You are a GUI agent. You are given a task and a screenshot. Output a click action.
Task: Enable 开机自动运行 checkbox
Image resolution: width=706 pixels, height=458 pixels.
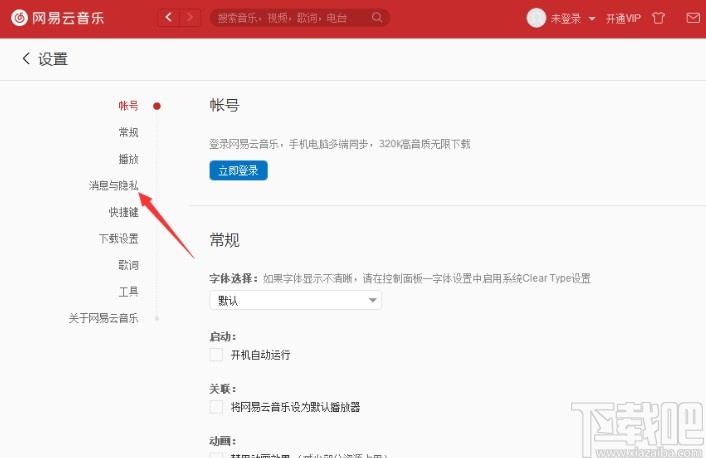pos(216,354)
